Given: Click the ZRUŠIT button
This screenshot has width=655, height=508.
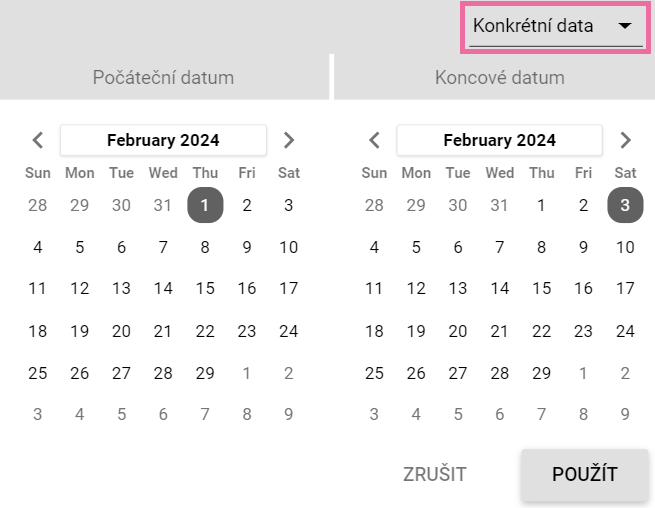Looking at the screenshot, I should [435, 475].
